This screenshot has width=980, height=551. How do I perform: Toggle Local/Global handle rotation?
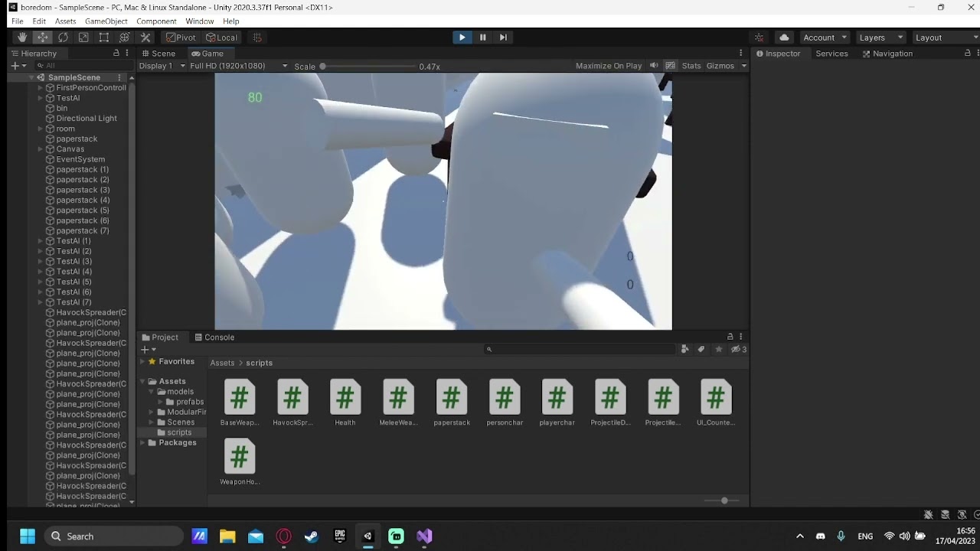pyautogui.click(x=222, y=37)
